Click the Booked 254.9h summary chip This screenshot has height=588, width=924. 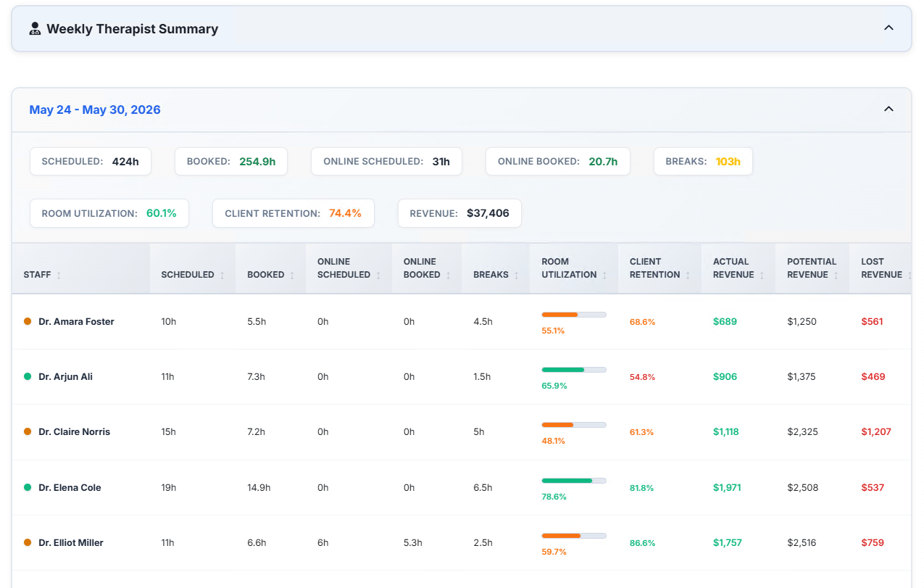231,162
